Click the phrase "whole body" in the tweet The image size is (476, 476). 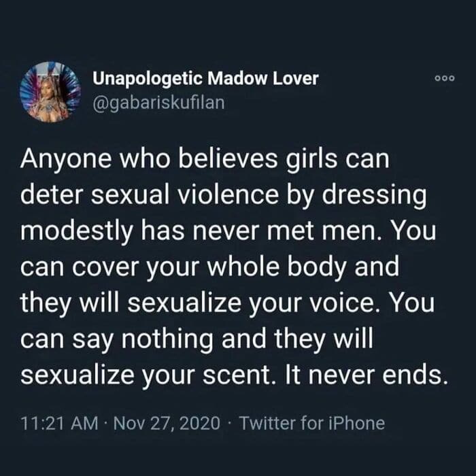click(x=303, y=267)
